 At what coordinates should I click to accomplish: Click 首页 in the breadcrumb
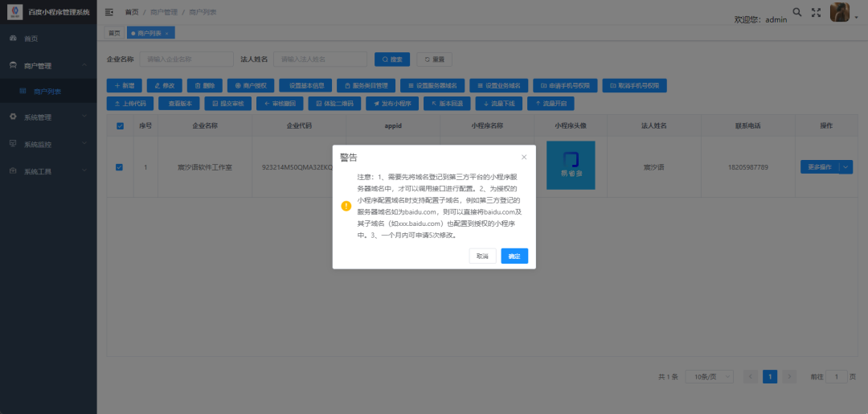[132, 12]
